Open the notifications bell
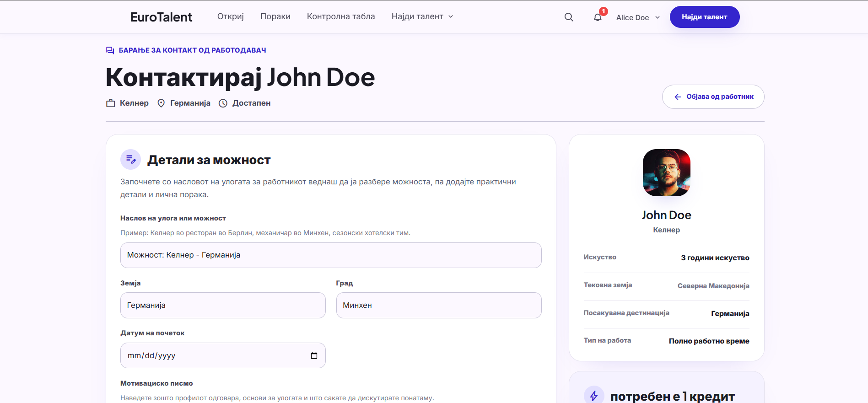Image resolution: width=868 pixels, height=403 pixels. 598,17
